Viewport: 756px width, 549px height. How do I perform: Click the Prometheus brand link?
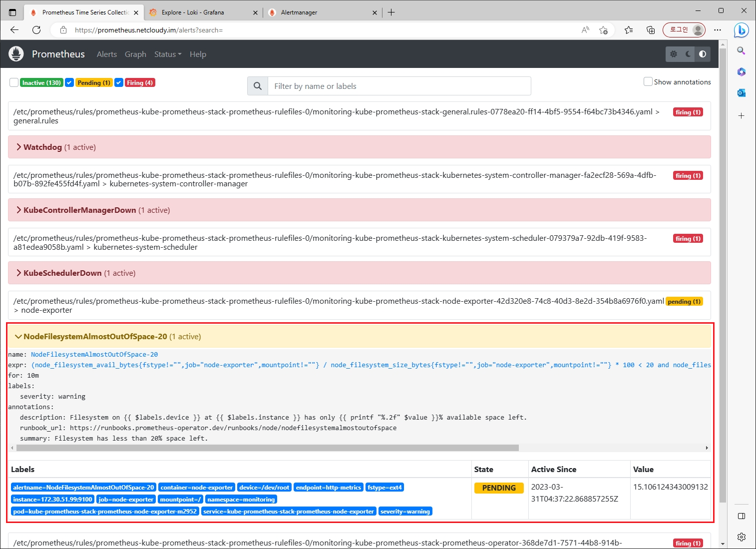[58, 54]
